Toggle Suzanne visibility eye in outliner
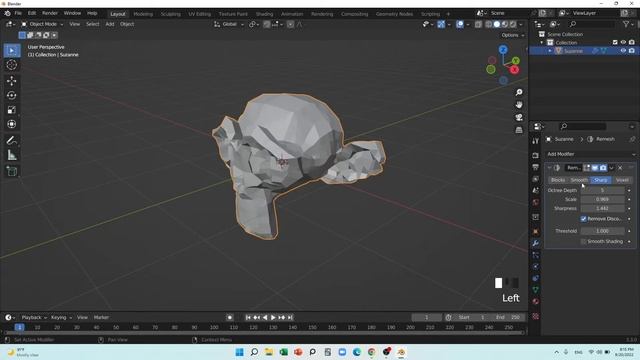Image resolution: width=640 pixels, height=360 pixels. click(x=623, y=51)
